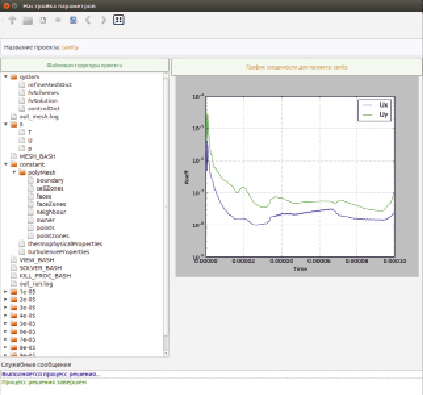
Task: Collapse the 0 folder in the tree
Action: pos(6,124)
